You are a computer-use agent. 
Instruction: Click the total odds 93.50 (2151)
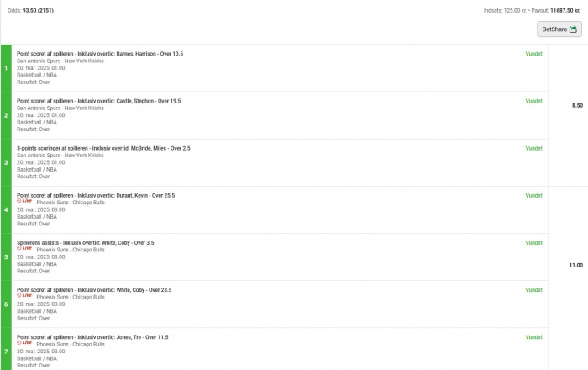(x=38, y=10)
